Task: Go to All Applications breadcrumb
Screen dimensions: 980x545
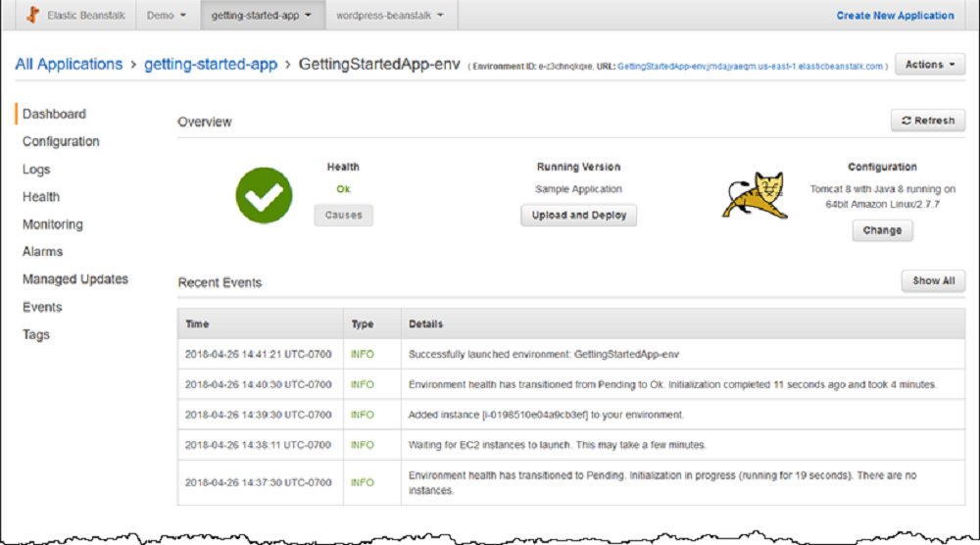Action: [69, 65]
